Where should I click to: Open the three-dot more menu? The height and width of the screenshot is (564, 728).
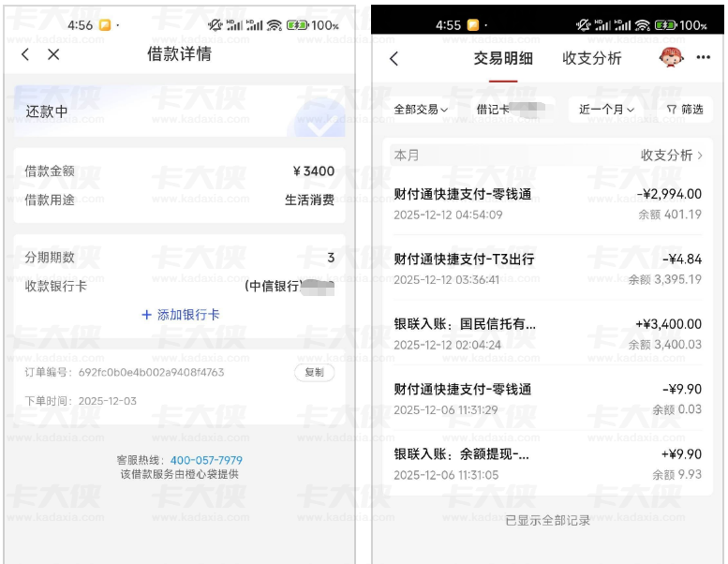pyautogui.click(x=703, y=57)
